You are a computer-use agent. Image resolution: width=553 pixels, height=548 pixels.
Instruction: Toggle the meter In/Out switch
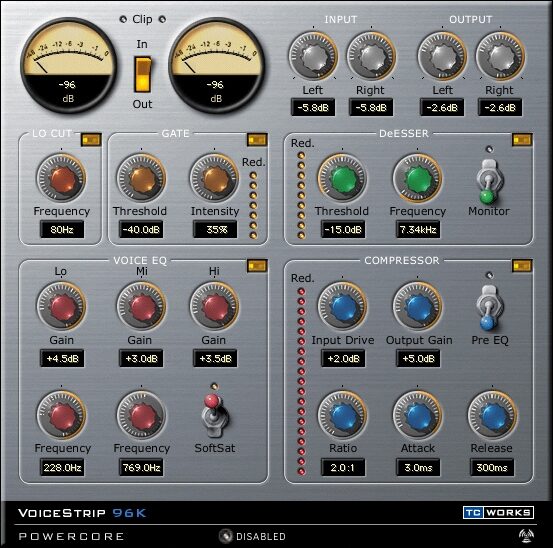[x=142, y=74]
